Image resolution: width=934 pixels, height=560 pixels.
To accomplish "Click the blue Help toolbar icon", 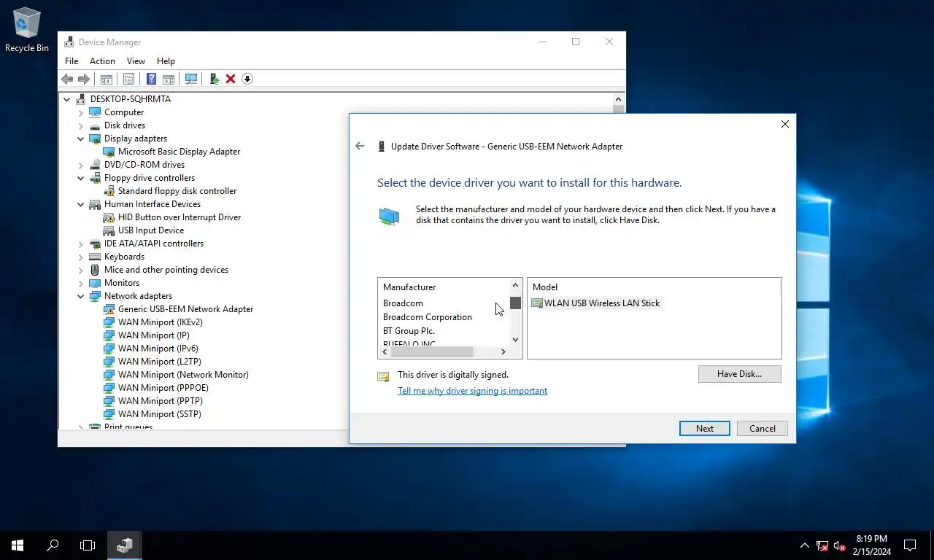I will click(151, 79).
